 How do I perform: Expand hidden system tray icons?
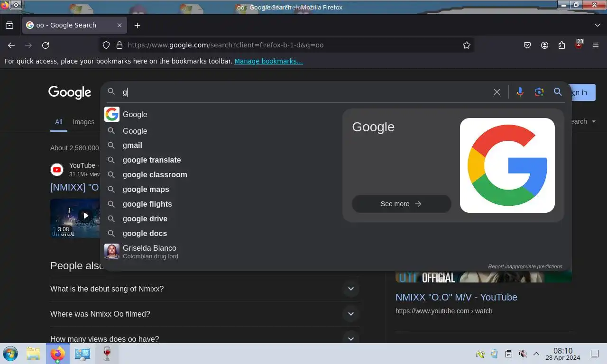coord(536,354)
